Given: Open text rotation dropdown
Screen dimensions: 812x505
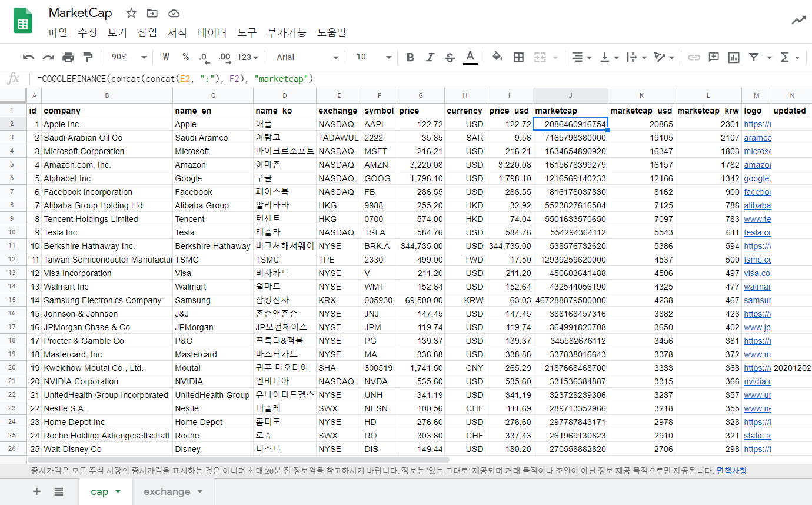Looking at the screenshot, I should 664,57.
